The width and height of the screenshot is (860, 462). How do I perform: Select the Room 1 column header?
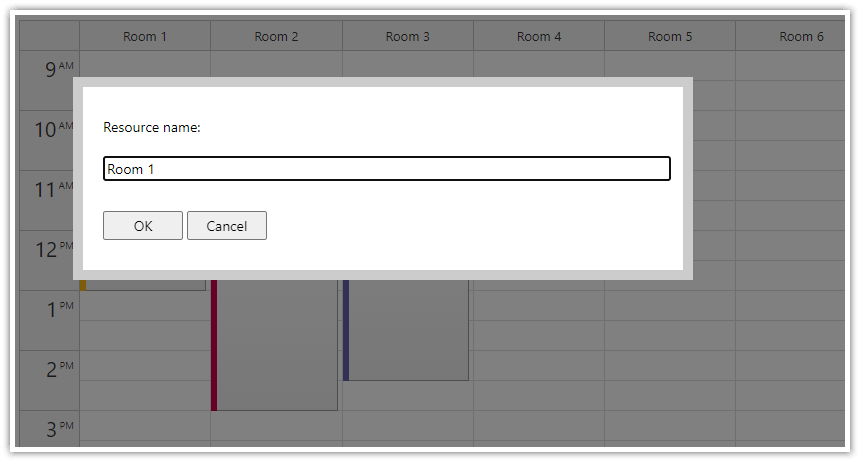click(145, 36)
